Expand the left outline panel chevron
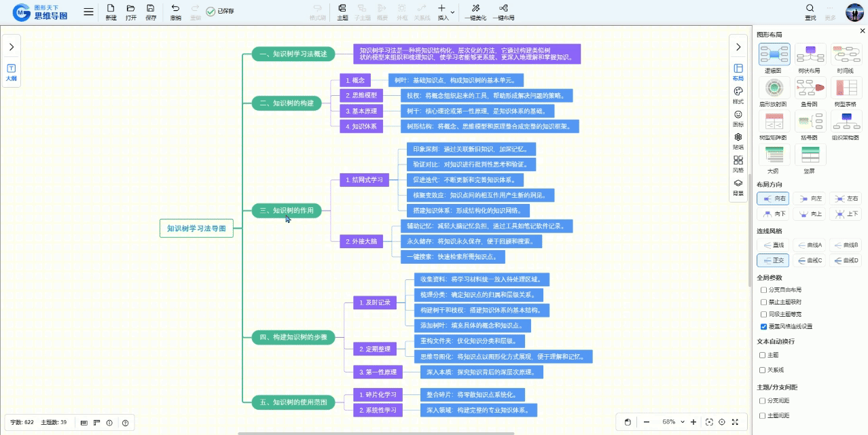Viewport: 868px width, 435px height. tap(12, 47)
